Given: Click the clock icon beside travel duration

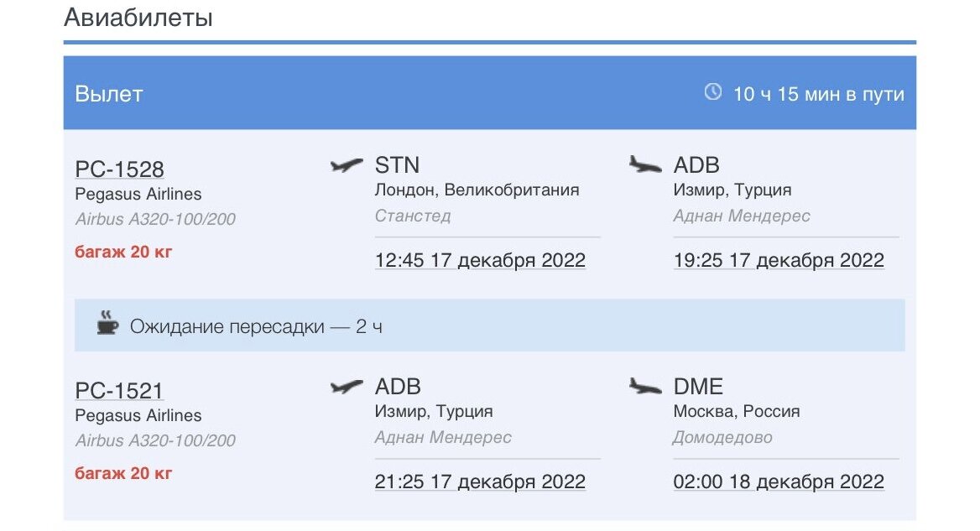Looking at the screenshot, I should (x=712, y=92).
